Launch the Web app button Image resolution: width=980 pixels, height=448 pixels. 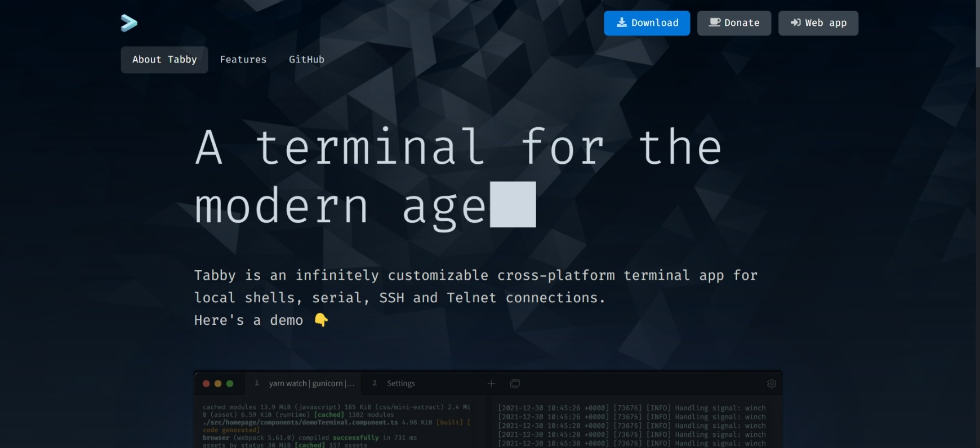(818, 23)
